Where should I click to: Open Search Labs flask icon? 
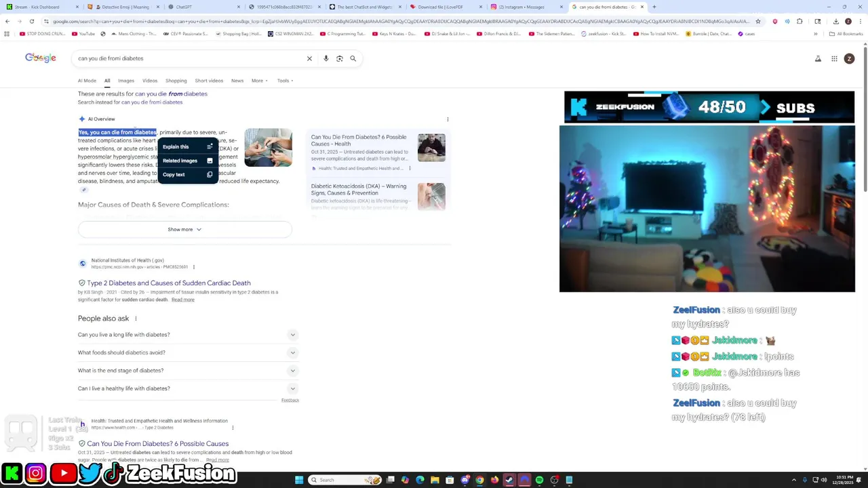click(818, 59)
